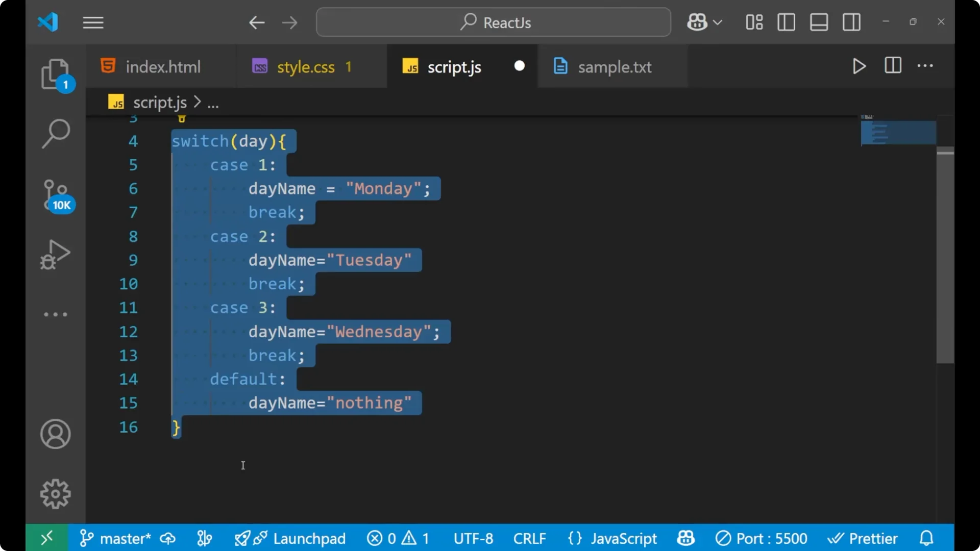Open the application hamburger menu
The height and width of the screenshot is (551, 980).
tap(93, 22)
